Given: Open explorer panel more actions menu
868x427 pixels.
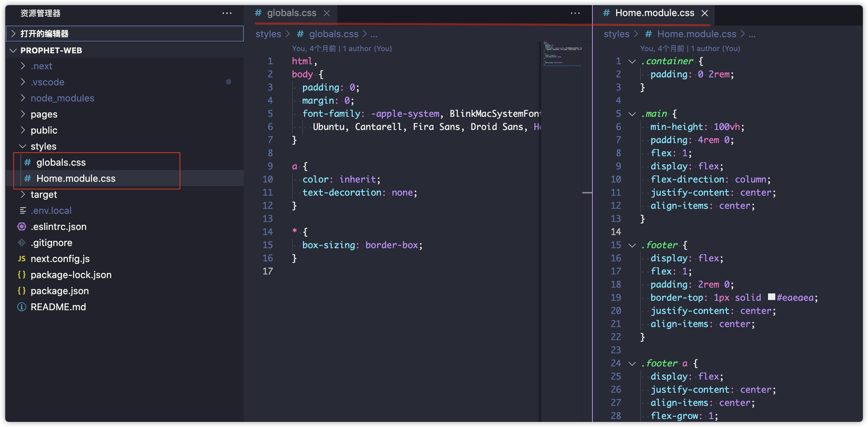Looking at the screenshot, I should pyautogui.click(x=227, y=13).
